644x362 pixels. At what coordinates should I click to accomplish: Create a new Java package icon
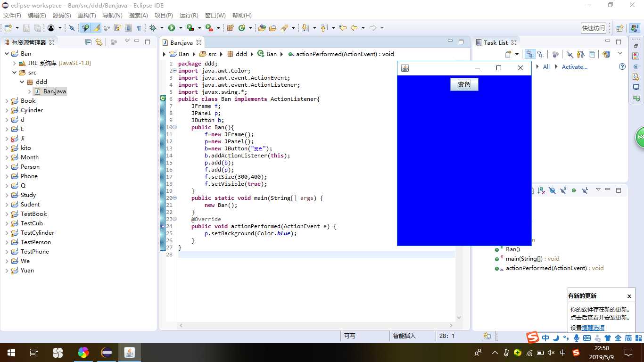231,28
